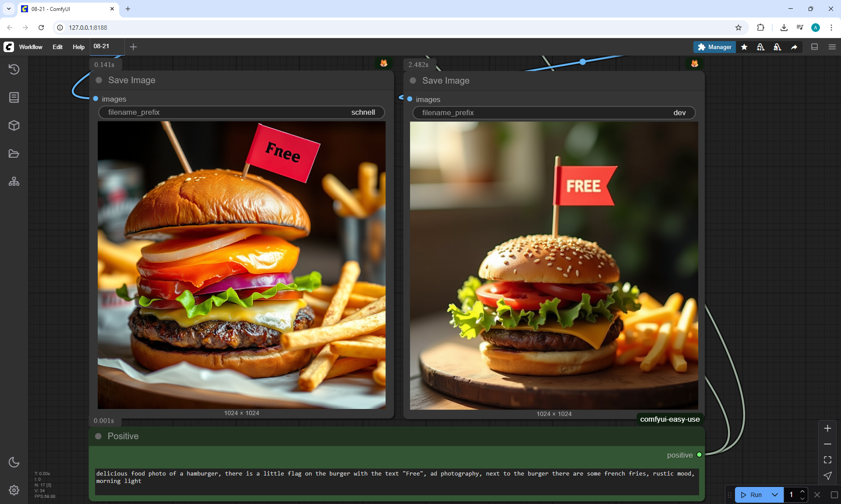This screenshot has height=504, width=841.
Task: Open the workflows folder sidebar icon
Action: 14,154
